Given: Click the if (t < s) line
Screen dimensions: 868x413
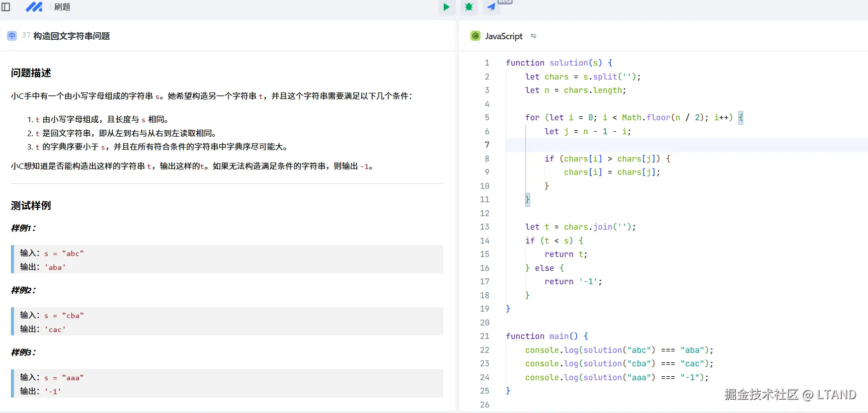Looking at the screenshot, I should (554, 241).
